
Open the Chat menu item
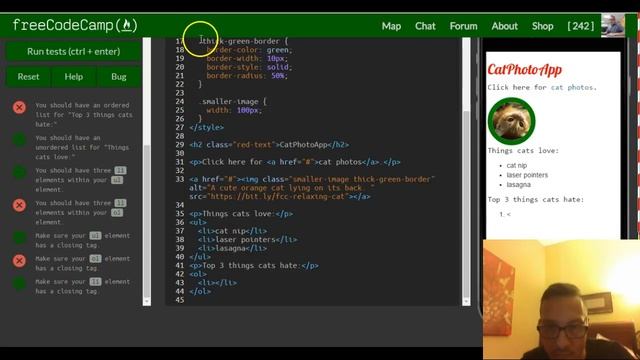425,26
